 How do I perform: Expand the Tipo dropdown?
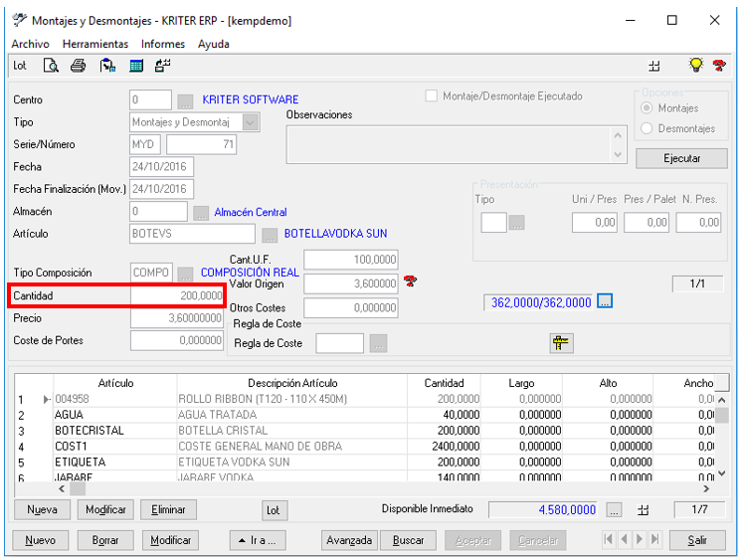coord(251,122)
